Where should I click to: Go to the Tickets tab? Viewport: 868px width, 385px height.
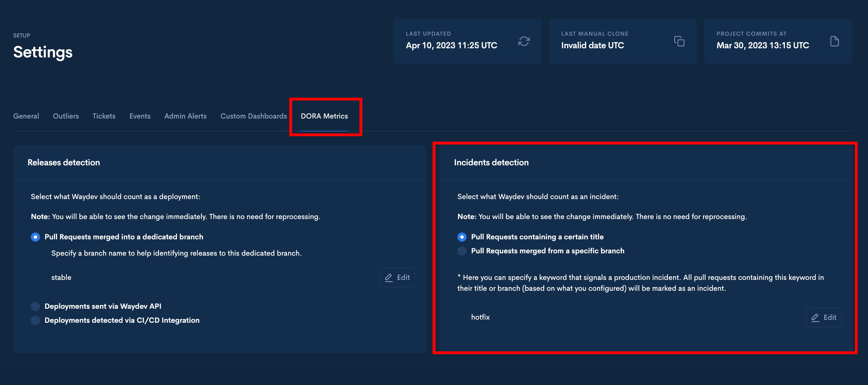pyautogui.click(x=104, y=116)
